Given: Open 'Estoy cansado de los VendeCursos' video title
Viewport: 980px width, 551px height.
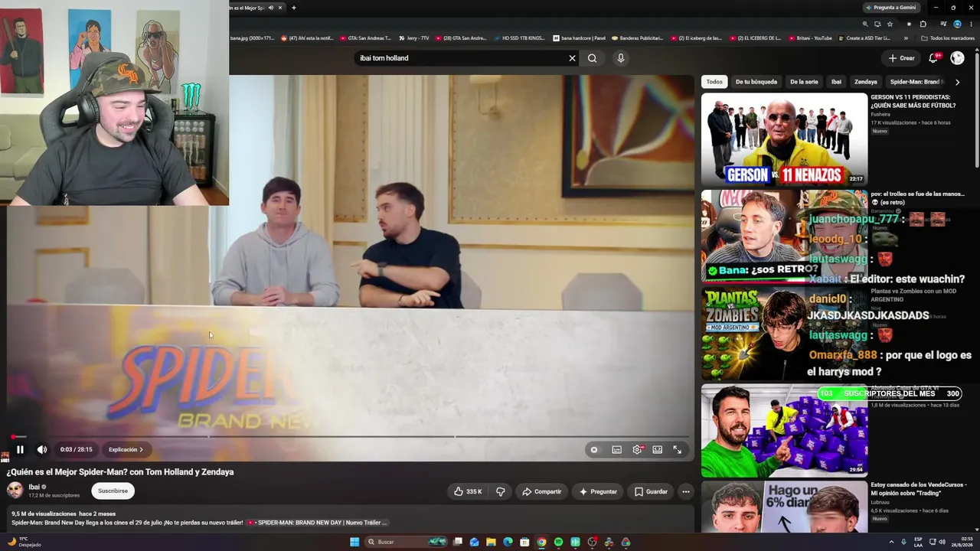Looking at the screenshot, I should point(919,488).
